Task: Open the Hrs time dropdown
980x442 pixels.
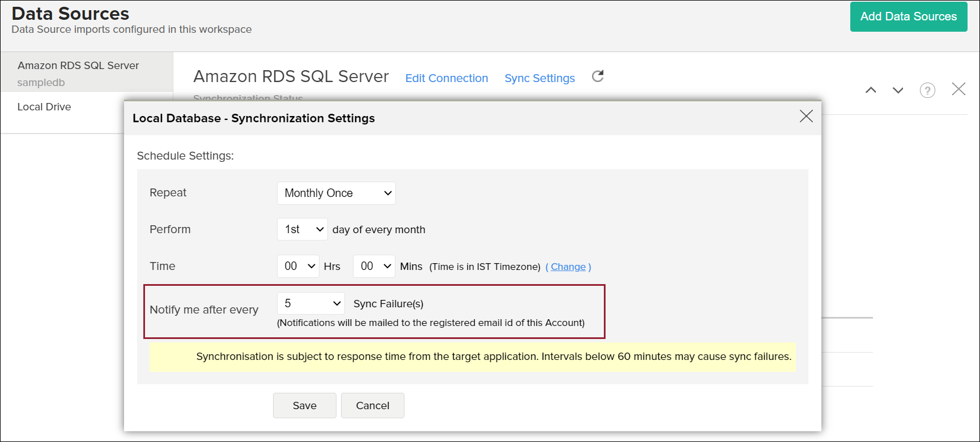Action: click(x=298, y=266)
